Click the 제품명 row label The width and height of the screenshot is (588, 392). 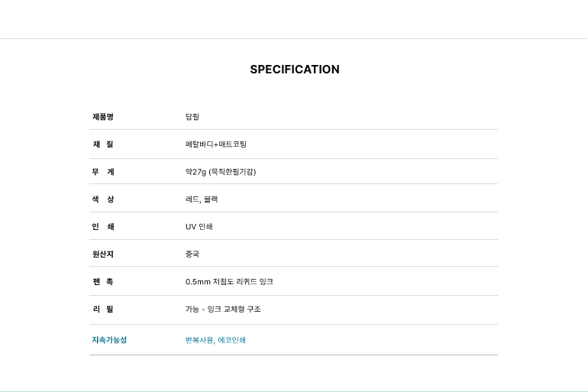click(103, 117)
